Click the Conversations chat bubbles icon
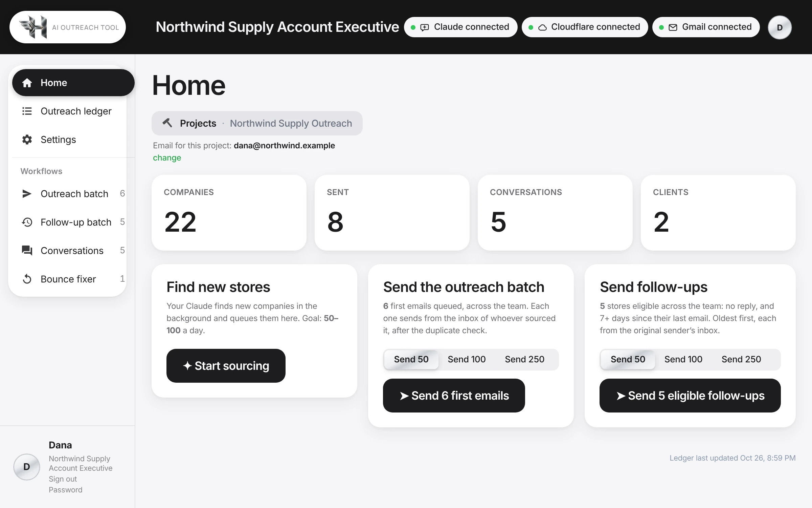The image size is (812, 508). click(x=27, y=251)
